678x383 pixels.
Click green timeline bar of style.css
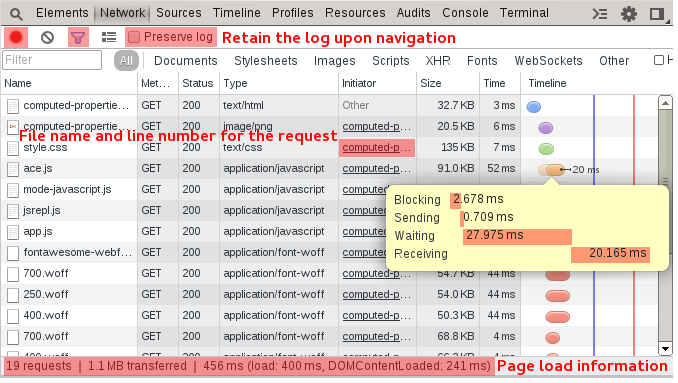click(546, 149)
